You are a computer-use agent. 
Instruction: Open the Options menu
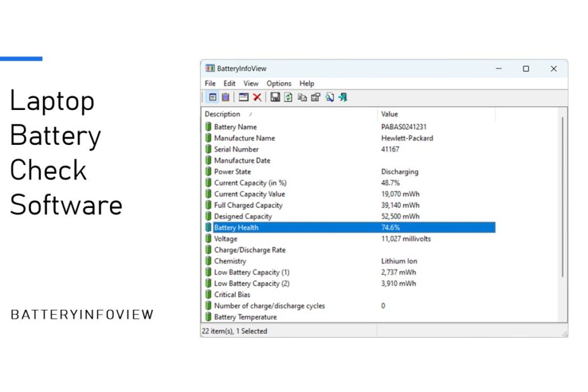click(279, 83)
